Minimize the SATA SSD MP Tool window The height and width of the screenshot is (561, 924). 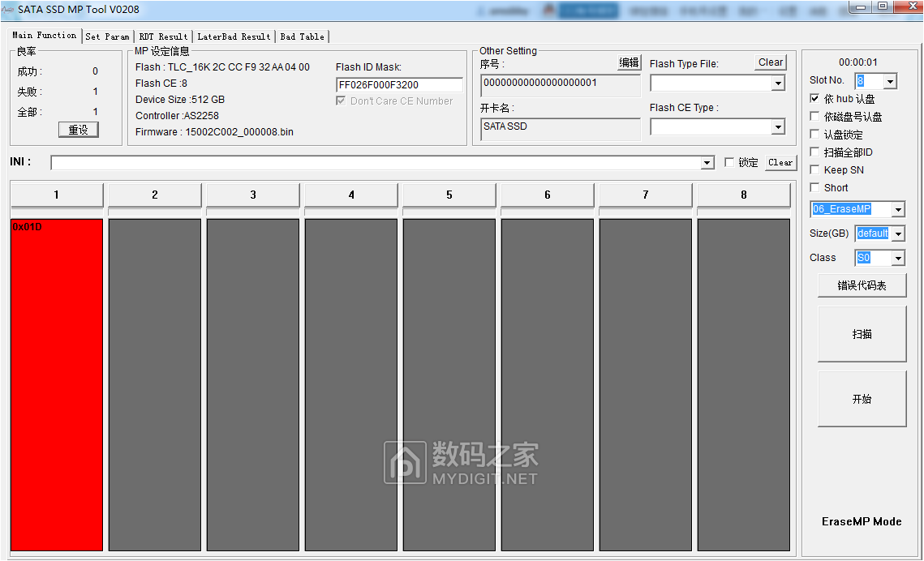(x=861, y=6)
